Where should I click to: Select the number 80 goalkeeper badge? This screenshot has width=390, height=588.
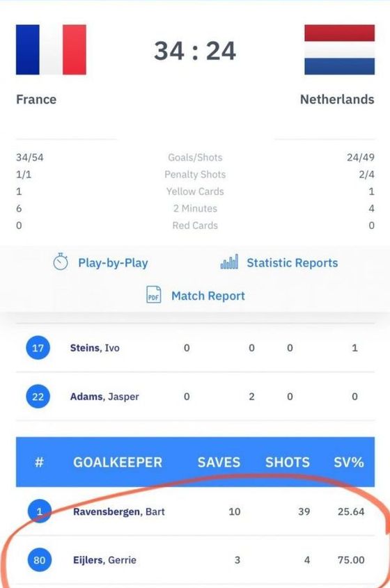pos(40,560)
